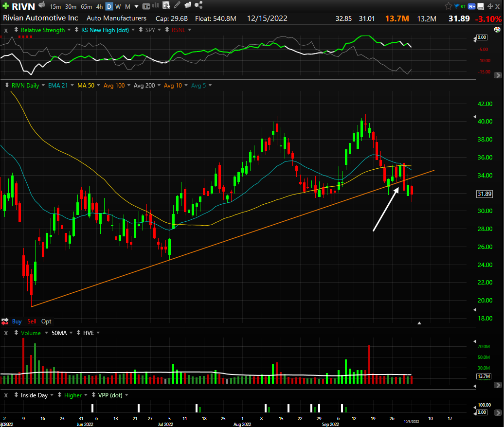Click the Inside Day pane scroll arrow
Viewport: 504px width, 427px height.
pos(498,412)
